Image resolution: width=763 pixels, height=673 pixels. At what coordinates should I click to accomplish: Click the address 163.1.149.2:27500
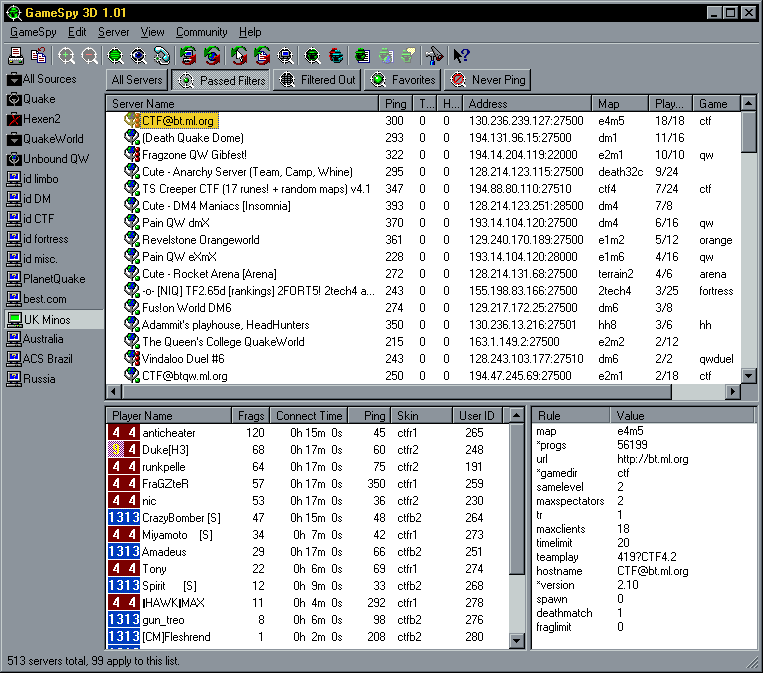(514, 342)
